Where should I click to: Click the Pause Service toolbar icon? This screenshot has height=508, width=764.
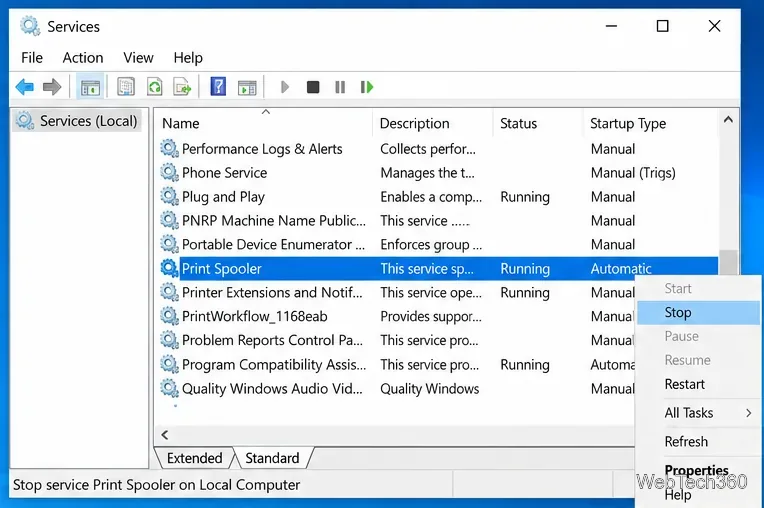[340, 87]
